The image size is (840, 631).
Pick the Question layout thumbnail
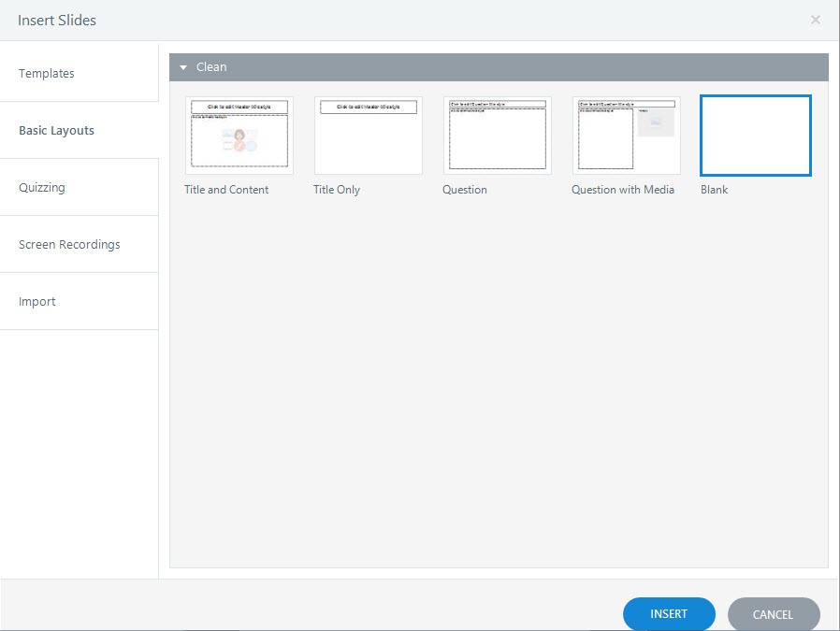pyautogui.click(x=498, y=136)
